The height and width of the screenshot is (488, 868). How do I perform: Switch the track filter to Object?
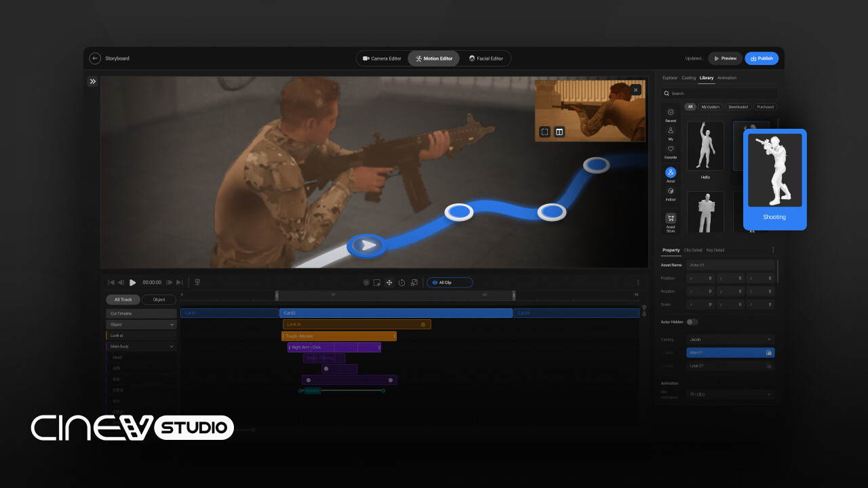point(159,300)
